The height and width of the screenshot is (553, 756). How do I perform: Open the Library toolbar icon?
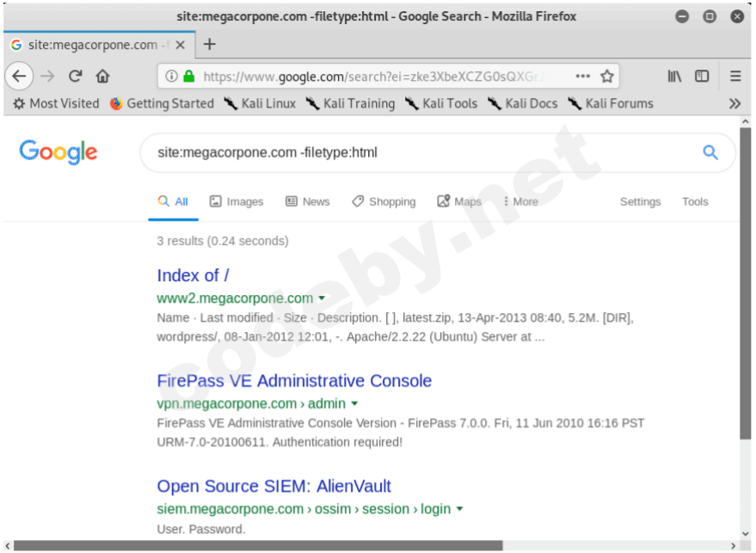pos(674,77)
